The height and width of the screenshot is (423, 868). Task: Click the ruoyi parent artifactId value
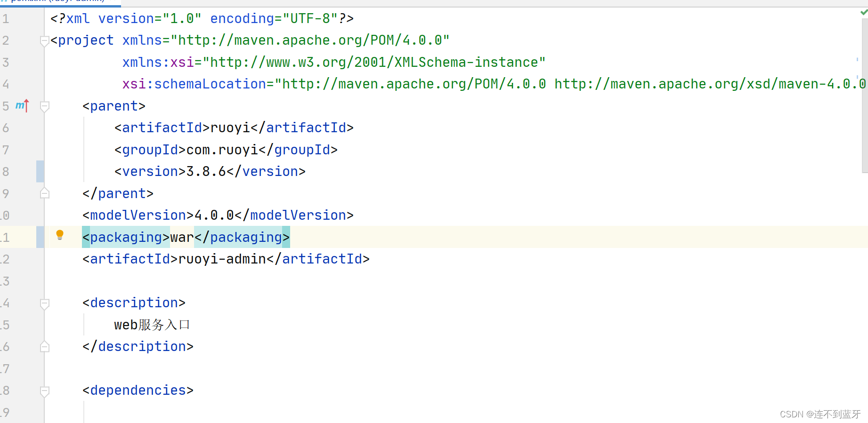click(230, 128)
